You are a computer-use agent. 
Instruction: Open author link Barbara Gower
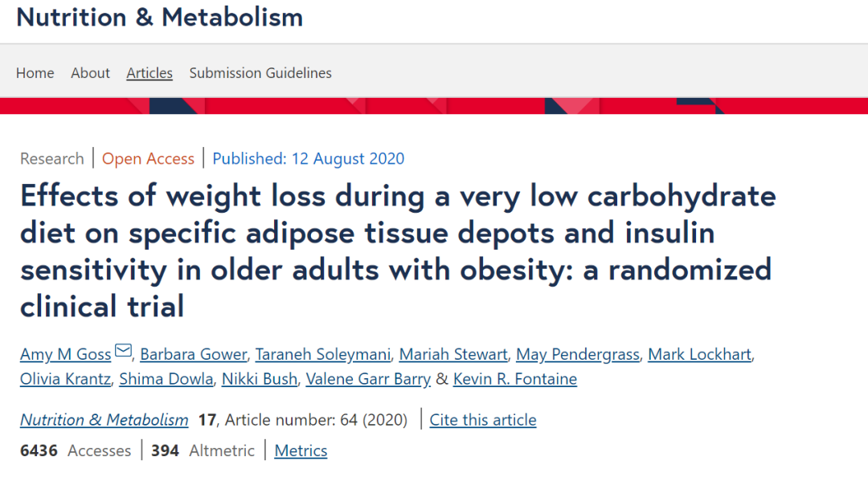point(193,354)
